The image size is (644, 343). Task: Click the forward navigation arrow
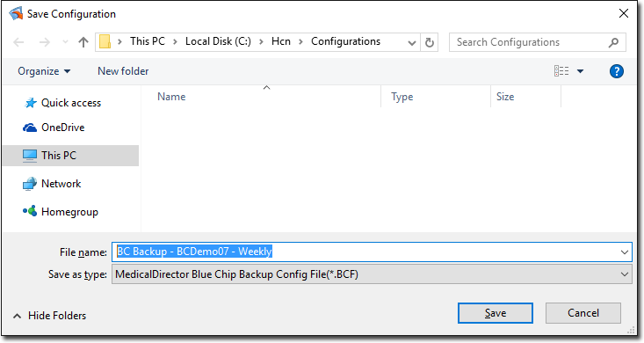pyautogui.click(x=44, y=42)
